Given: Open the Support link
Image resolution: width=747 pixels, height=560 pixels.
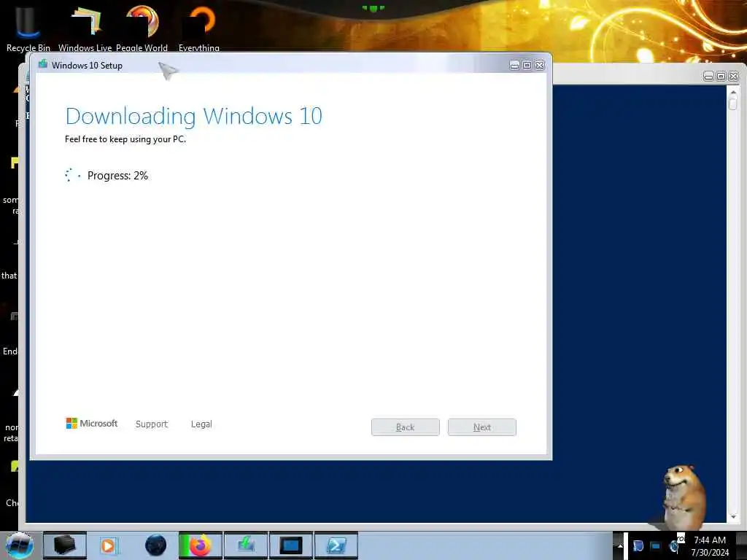Looking at the screenshot, I should coord(152,424).
